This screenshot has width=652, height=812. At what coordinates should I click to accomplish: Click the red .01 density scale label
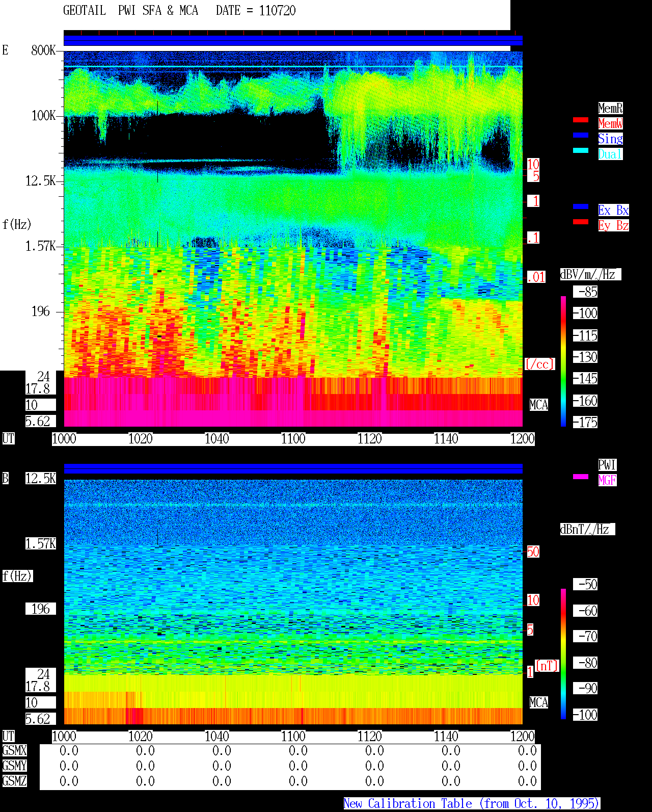point(536,278)
